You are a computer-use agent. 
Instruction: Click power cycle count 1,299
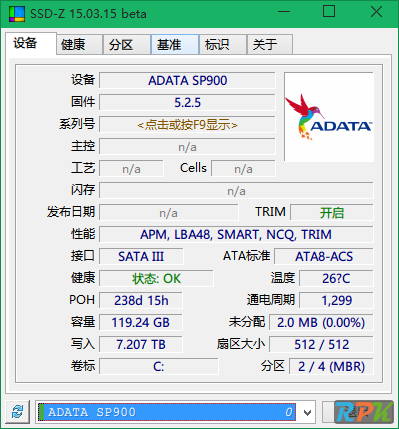point(336,301)
